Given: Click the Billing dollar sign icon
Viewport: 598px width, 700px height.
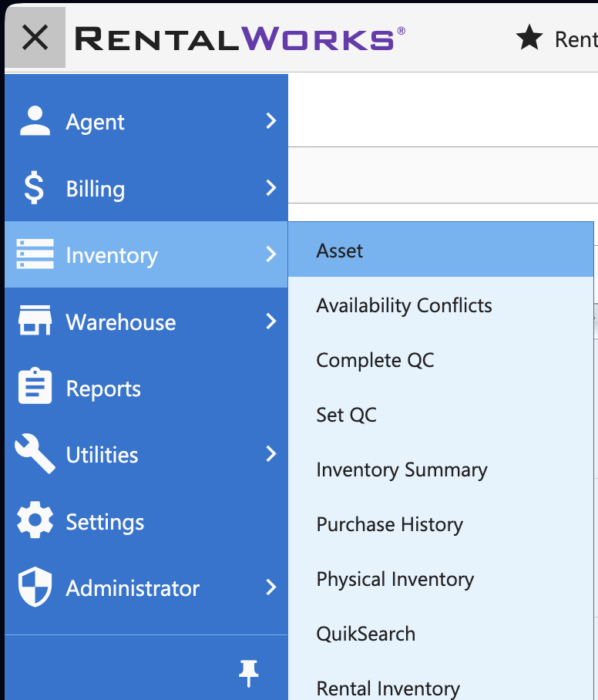Looking at the screenshot, I should pyautogui.click(x=35, y=188).
